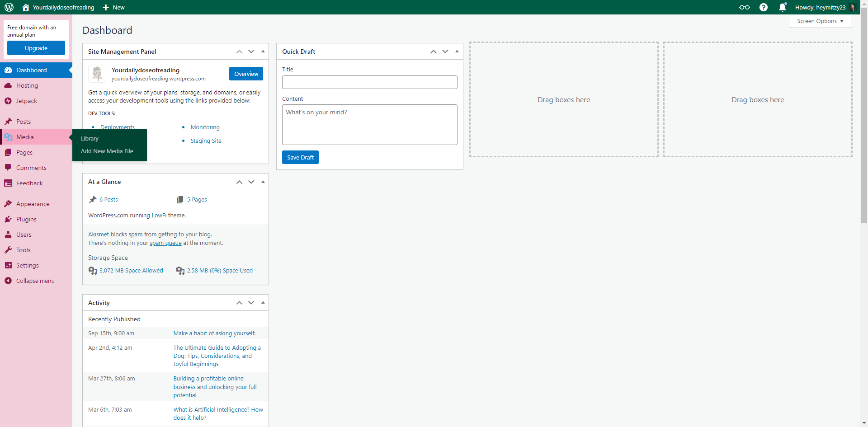The image size is (868, 427).
Task: Toggle the Site Management Panel collapse triangle
Action: click(x=263, y=52)
